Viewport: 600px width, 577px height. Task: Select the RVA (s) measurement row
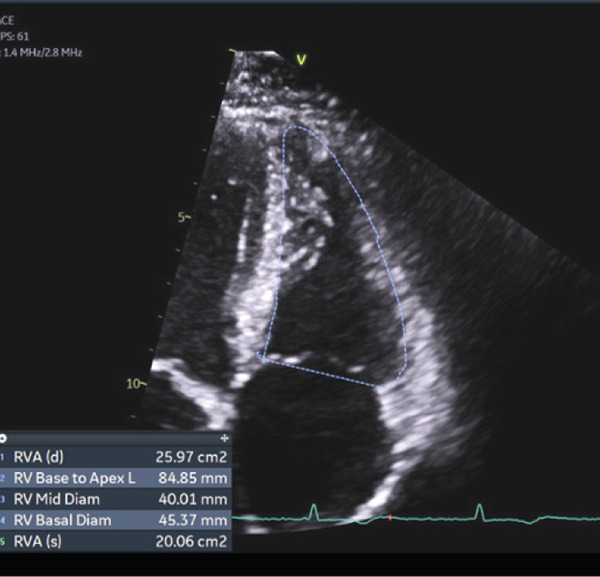click(x=116, y=541)
